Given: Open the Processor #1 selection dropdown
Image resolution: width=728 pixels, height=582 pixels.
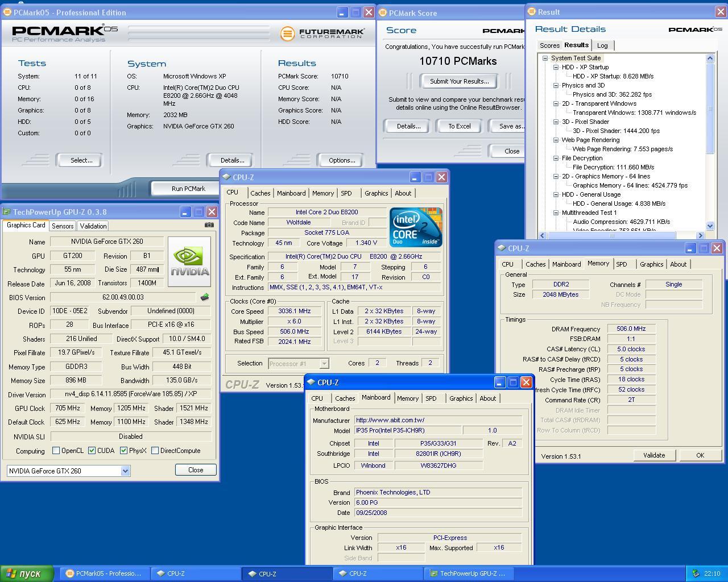Looking at the screenshot, I should [x=324, y=363].
